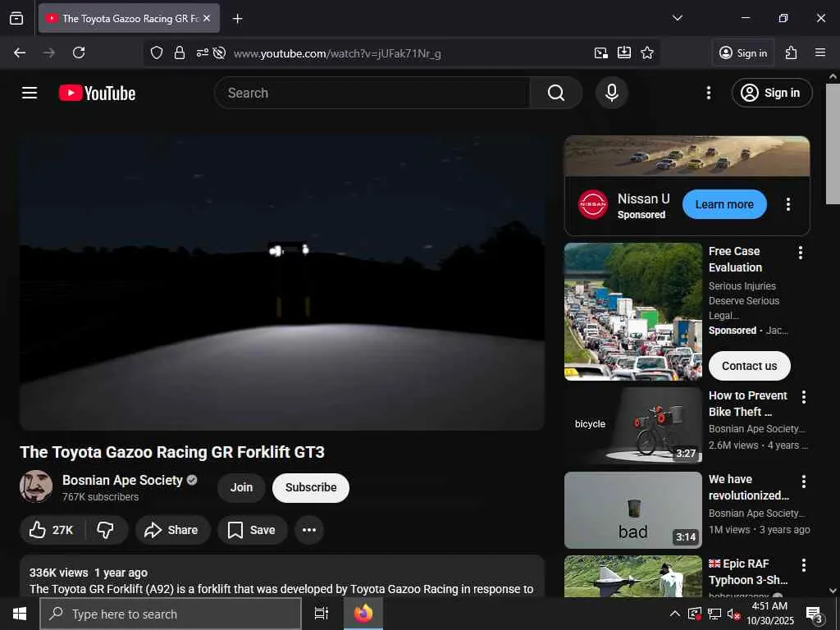This screenshot has height=630, width=840.
Task: Click the Firefox account Sign in button
Action: pyautogui.click(x=743, y=52)
